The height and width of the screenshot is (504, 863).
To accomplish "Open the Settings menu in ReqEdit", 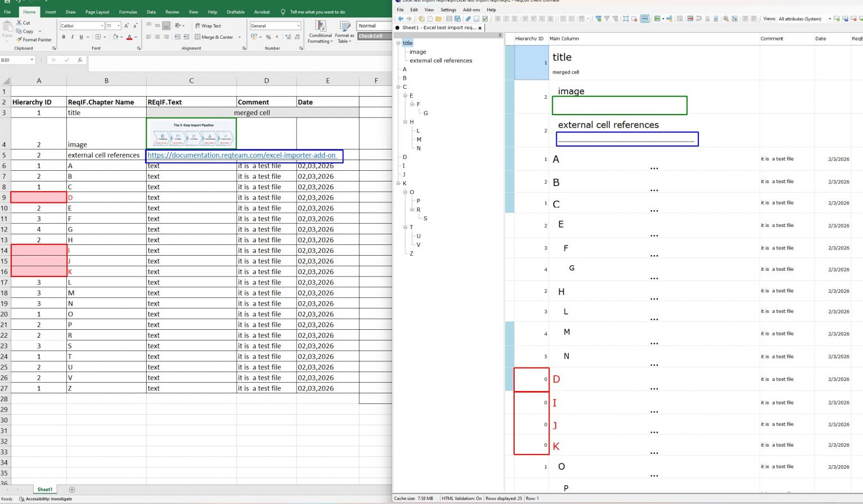I will [x=448, y=10].
